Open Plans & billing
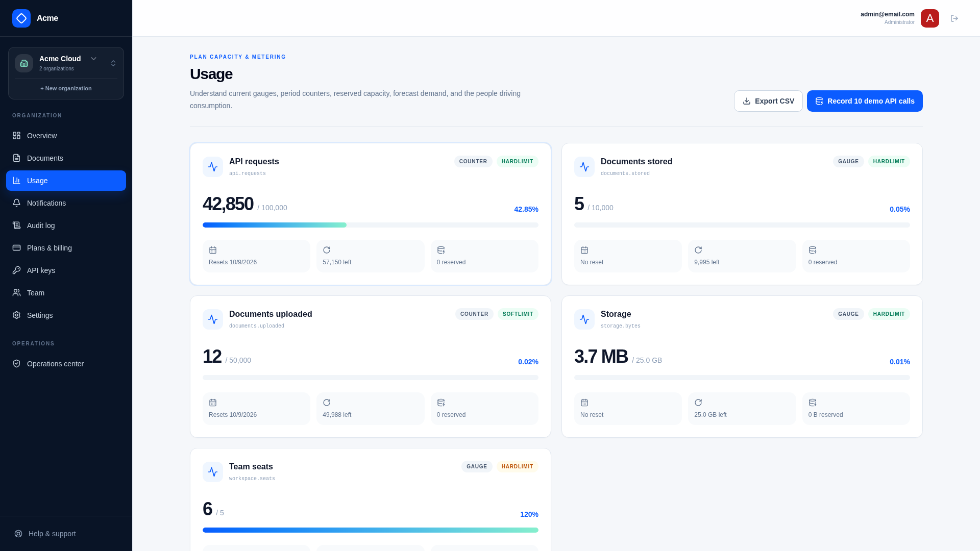 [x=66, y=248]
